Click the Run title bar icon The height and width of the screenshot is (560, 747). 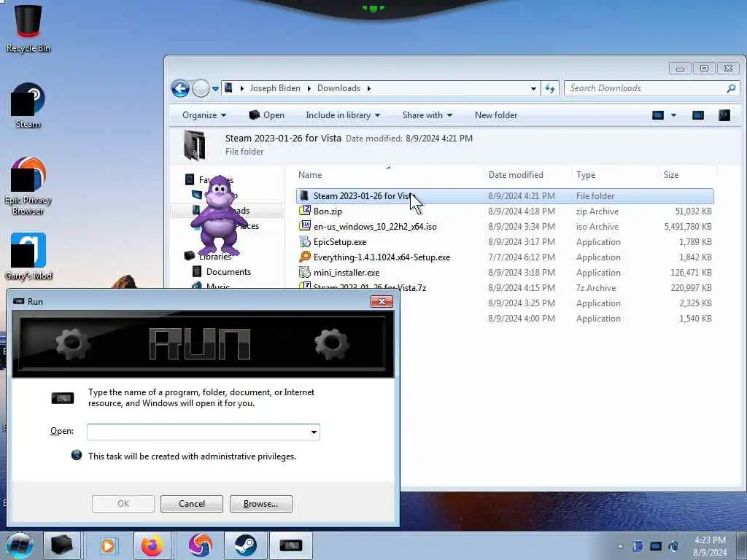(x=18, y=301)
